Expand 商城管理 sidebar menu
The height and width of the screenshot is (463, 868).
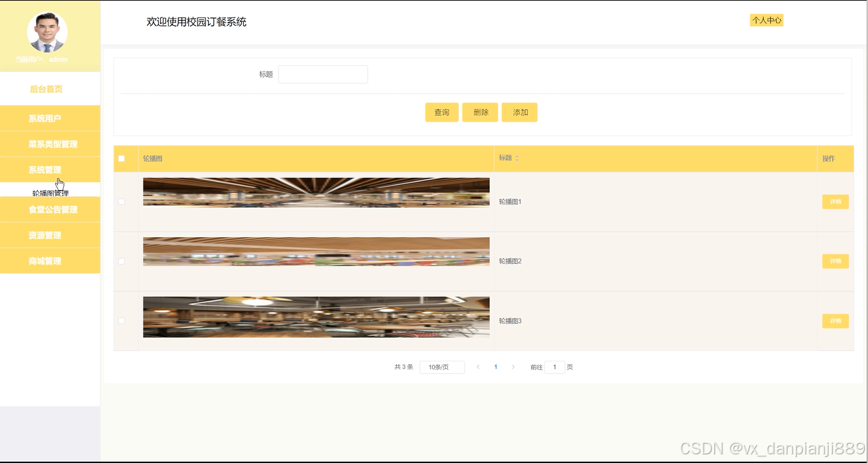[50, 261]
